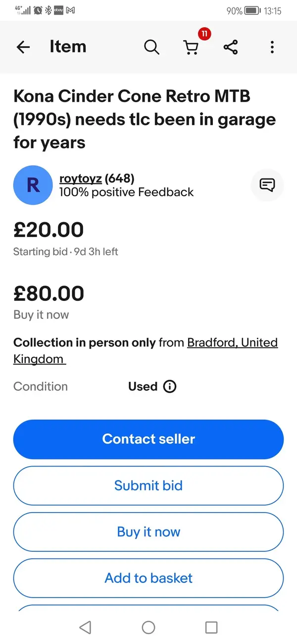Tap the Android recent apps square
The image size is (297, 644).
pyautogui.click(x=211, y=627)
